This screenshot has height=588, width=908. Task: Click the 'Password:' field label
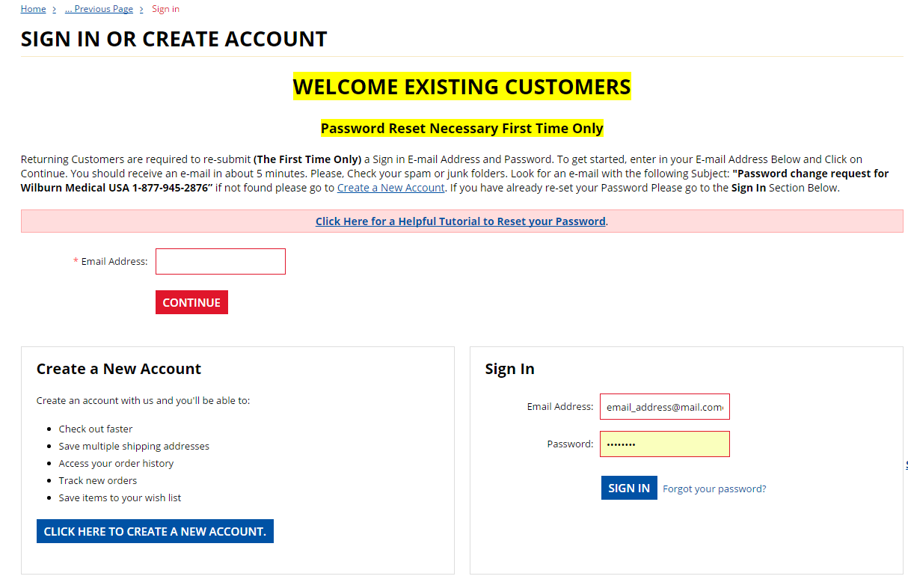(570, 444)
